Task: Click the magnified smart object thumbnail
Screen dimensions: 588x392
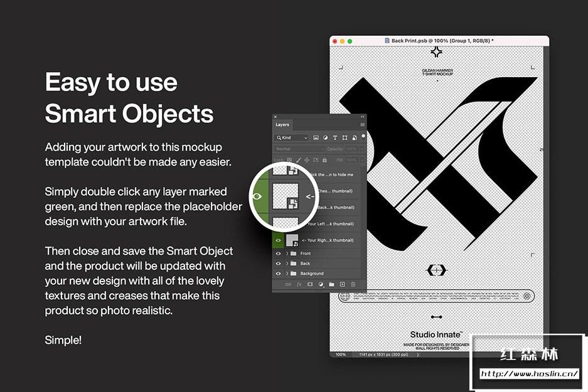Action: [286, 196]
